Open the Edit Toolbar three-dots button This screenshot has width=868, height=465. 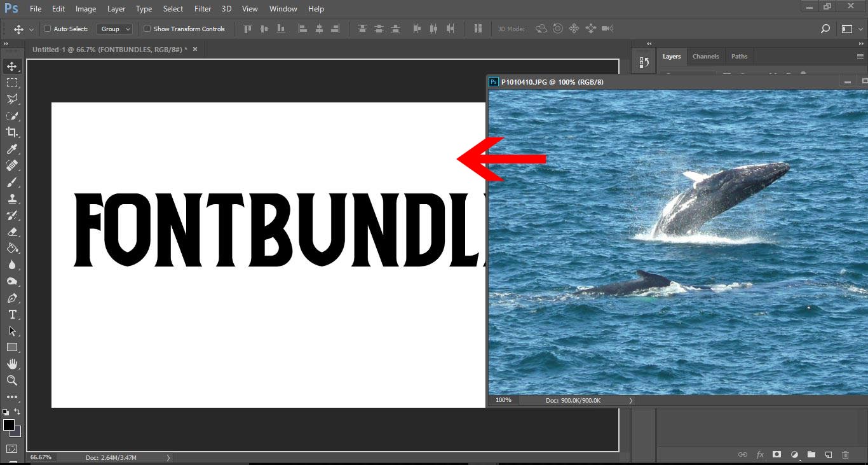(x=11, y=397)
